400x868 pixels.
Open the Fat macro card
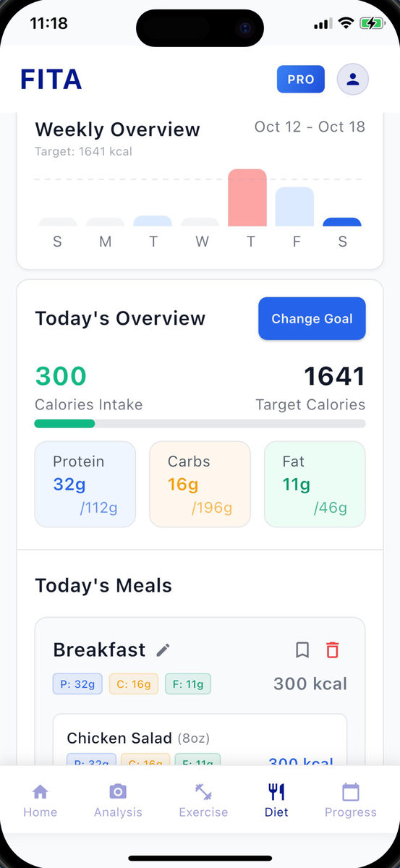click(315, 485)
